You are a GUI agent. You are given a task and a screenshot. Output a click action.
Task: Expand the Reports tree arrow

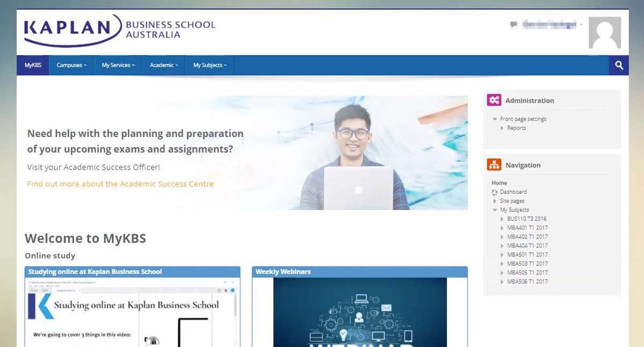point(502,128)
